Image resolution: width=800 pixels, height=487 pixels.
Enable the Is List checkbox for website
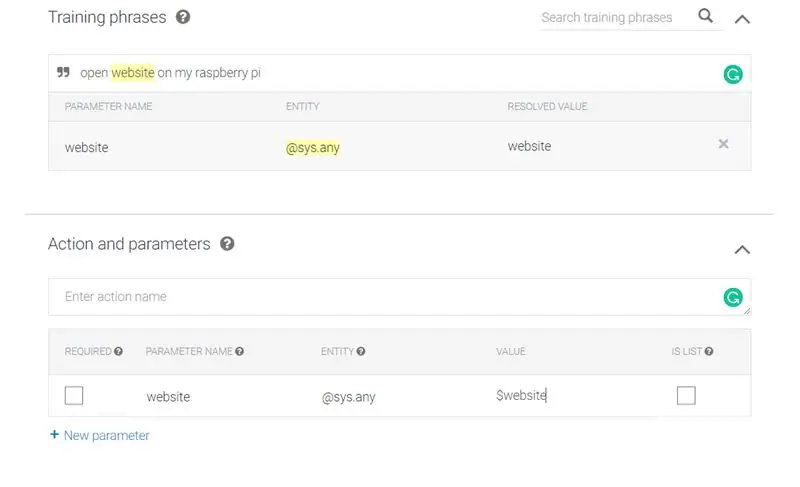coord(686,396)
